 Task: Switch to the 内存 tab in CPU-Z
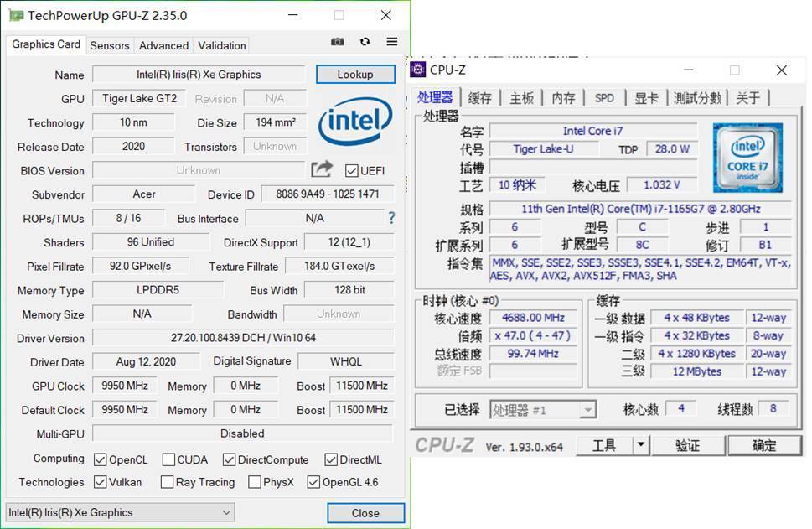point(563,98)
